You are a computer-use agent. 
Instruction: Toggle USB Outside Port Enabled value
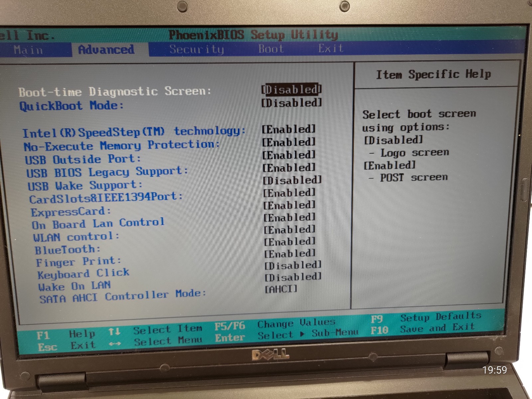pos(289,155)
